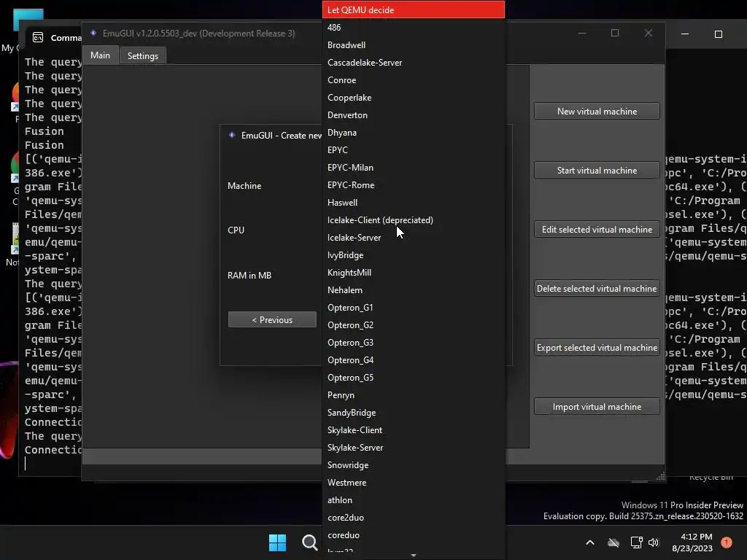Select Opteron_G2 CPU option
The width and height of the screenshot is (747, 560).
click(413, 325)
